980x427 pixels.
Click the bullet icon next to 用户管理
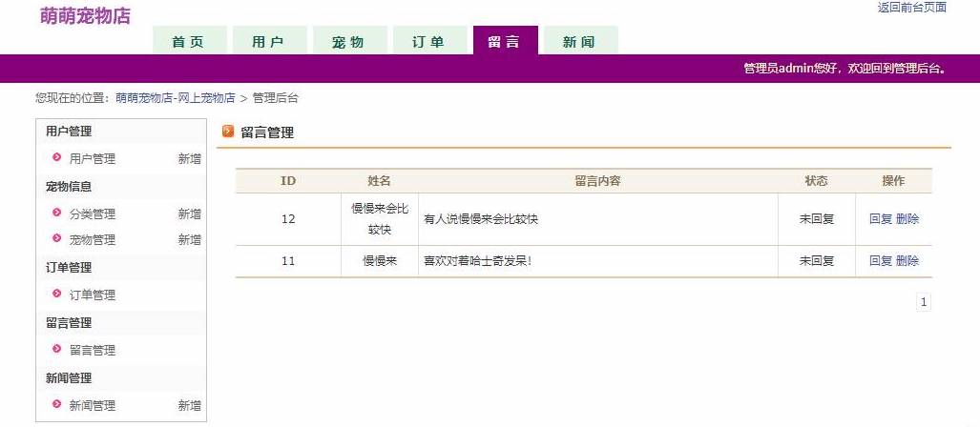pos(57,158)
